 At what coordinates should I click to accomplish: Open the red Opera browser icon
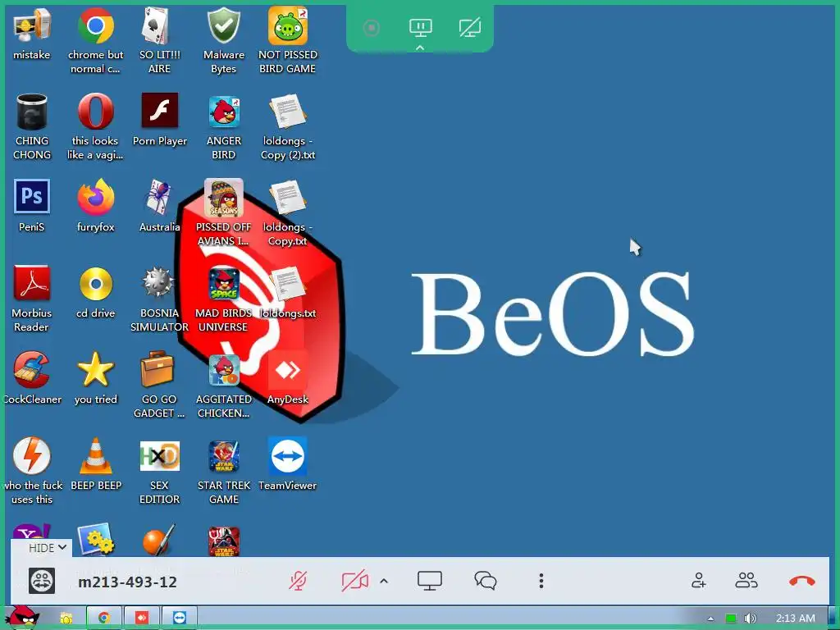95,112
